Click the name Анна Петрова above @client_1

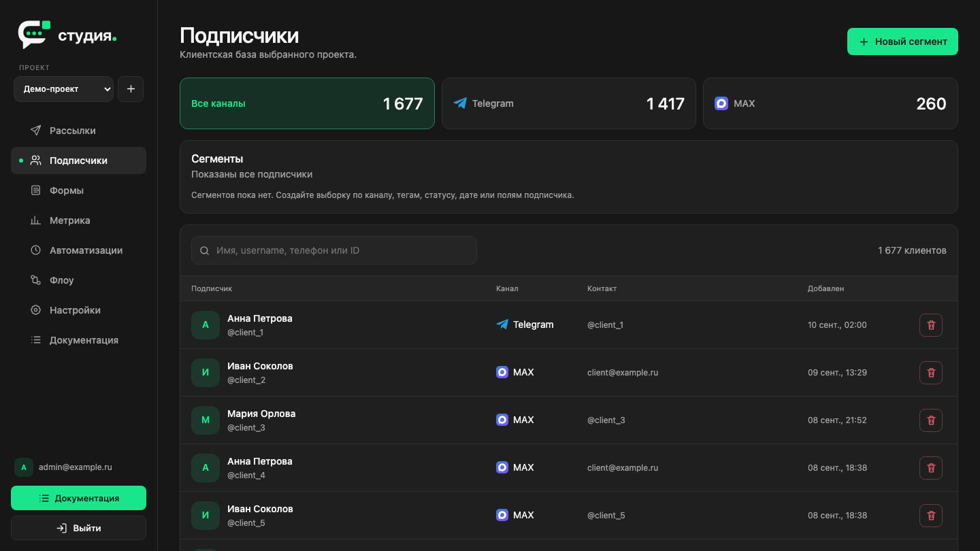tap(260, 318)
